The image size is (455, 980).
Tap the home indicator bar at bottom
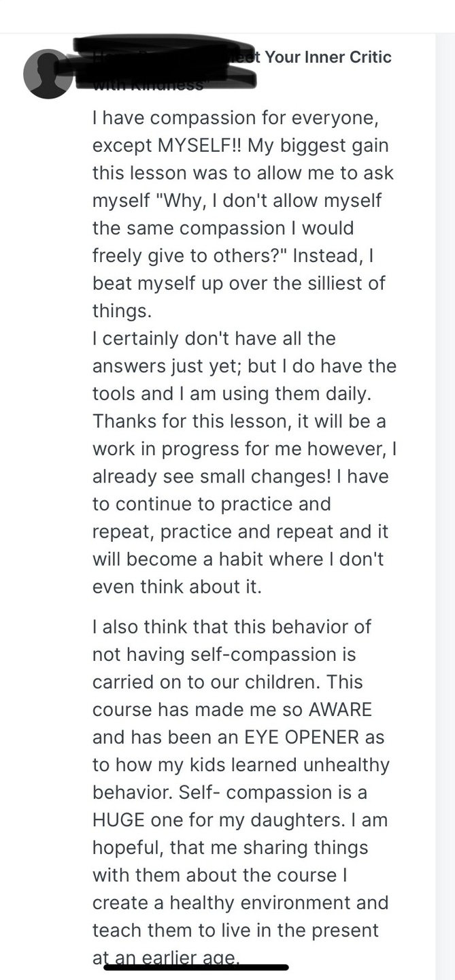tap(197, 967)
